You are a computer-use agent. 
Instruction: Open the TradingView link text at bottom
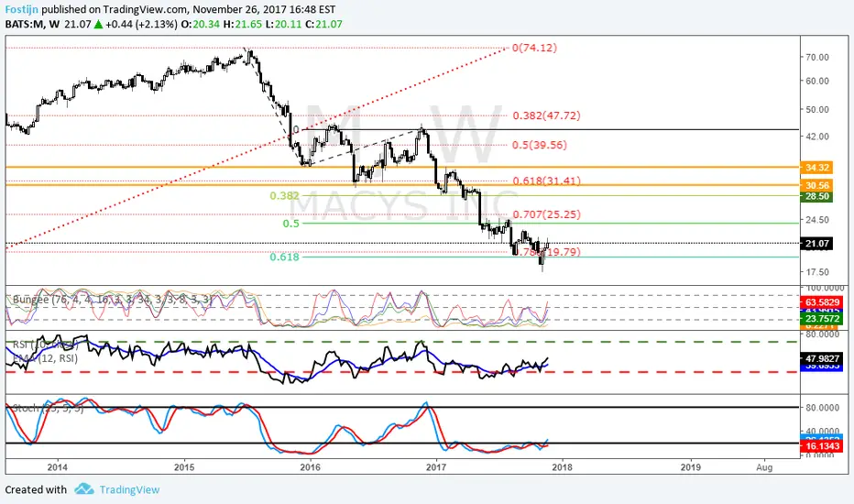tap(129, 490)
